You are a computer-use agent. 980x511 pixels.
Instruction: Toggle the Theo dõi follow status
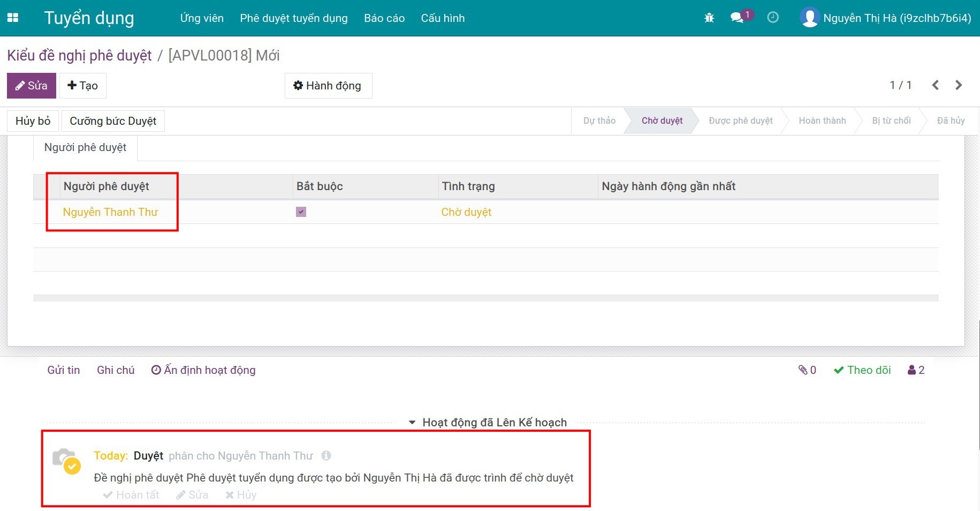[862, 370]
